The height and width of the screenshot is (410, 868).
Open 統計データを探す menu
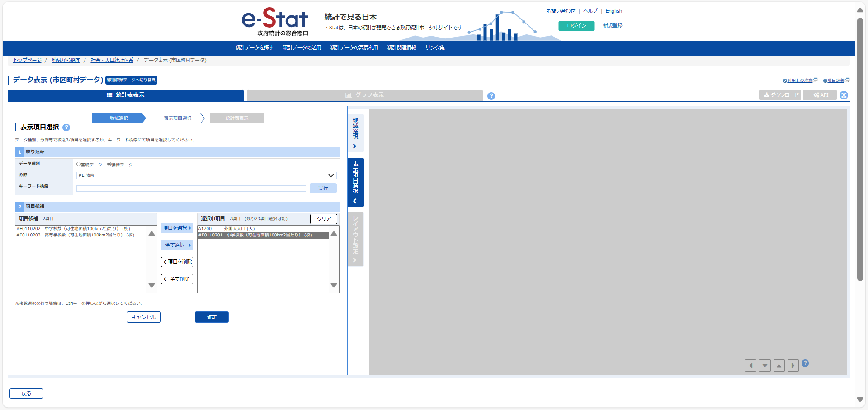click(x=254, y=47)
